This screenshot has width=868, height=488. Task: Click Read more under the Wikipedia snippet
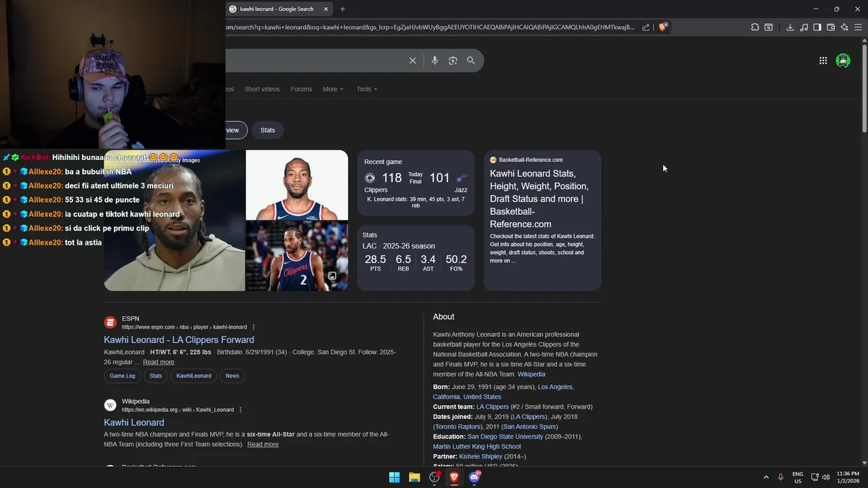[263, 445]
